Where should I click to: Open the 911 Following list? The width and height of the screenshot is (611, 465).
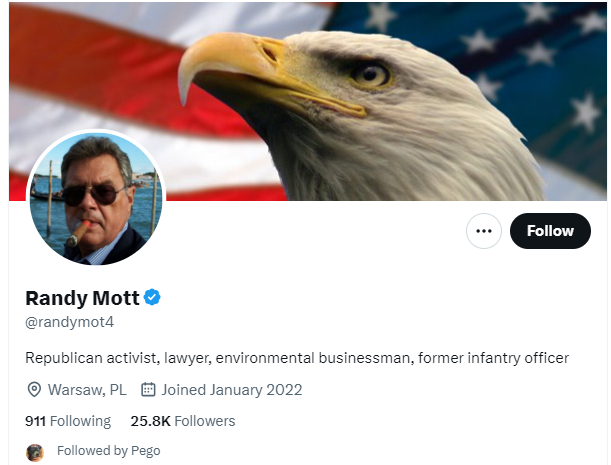coord(67,421)
